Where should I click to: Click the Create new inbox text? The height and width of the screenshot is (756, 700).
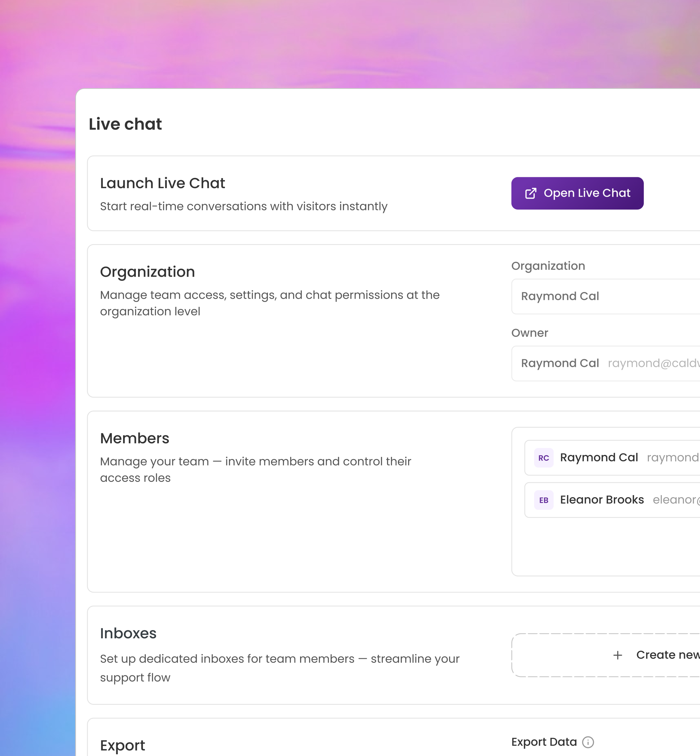[x=667, y=655]
